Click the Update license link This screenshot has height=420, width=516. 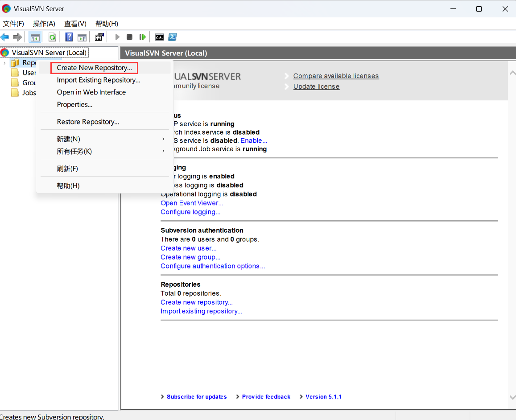(316, 86)
